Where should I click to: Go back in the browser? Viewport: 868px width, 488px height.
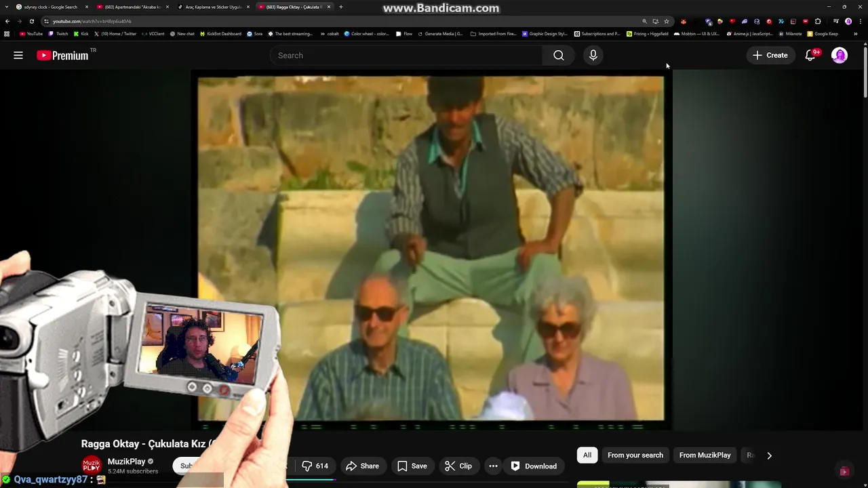click(7, 21)
